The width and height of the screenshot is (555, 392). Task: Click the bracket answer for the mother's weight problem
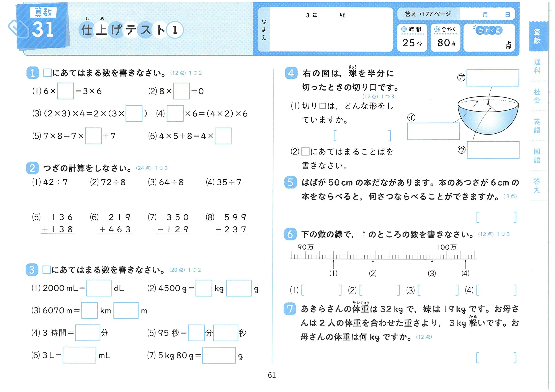[496, 358]
